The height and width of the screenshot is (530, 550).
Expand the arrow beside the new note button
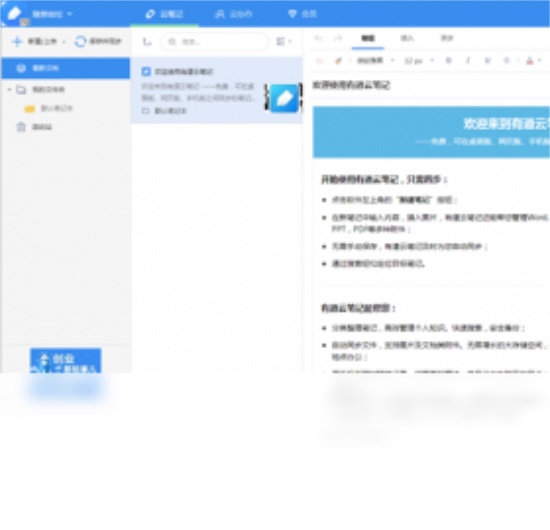click(x=64, y=41)
